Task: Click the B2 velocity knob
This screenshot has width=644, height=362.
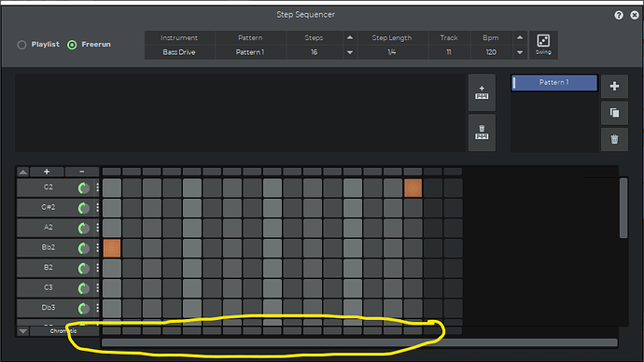Action: [x=83, y=269]
